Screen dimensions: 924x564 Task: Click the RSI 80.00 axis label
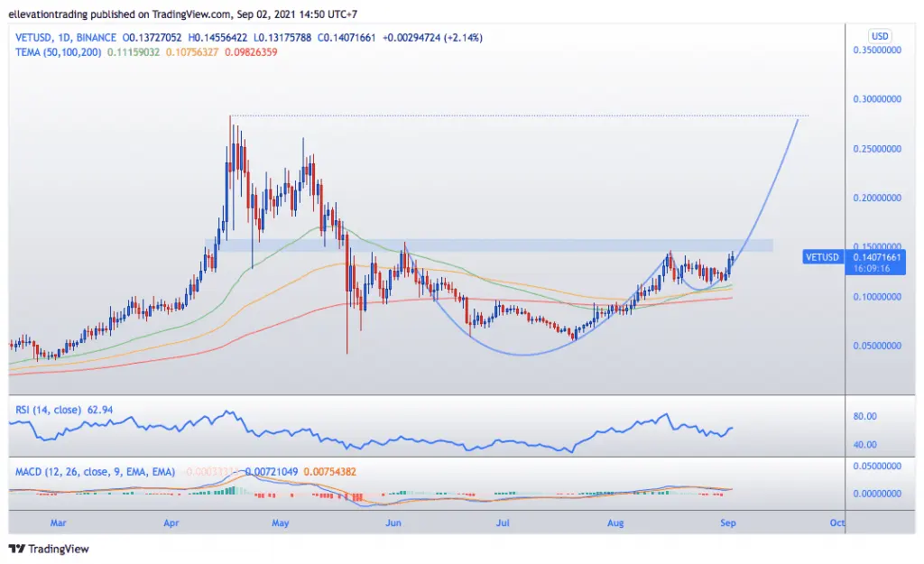pyautogui.click(x=865, y=416)
